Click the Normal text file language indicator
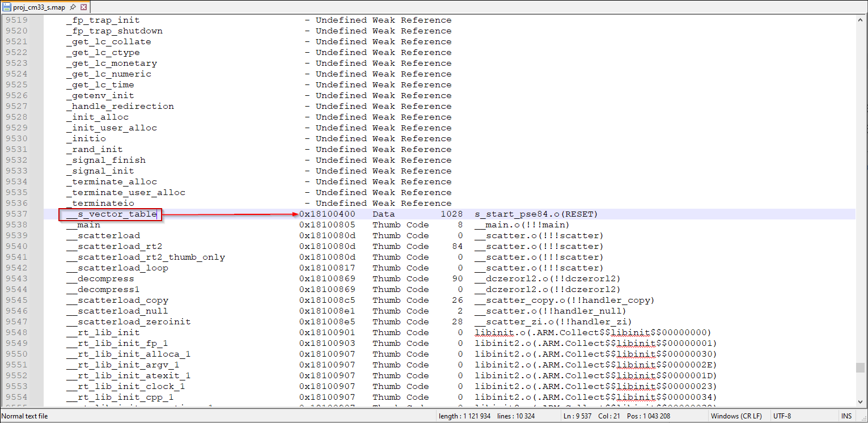This screenshot has height=423, width=868. pyautogui.click(x=26, y=416)
